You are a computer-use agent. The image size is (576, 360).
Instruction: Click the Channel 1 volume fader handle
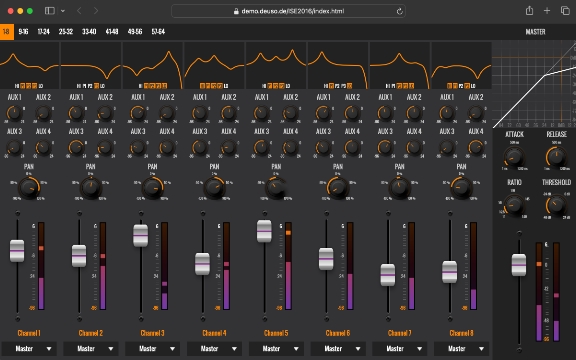(x=17, y=251)
